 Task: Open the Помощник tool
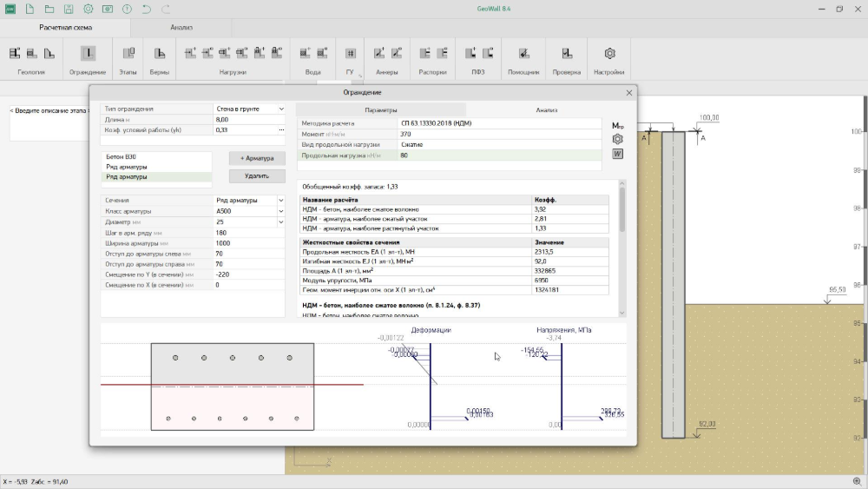[523, 54]
